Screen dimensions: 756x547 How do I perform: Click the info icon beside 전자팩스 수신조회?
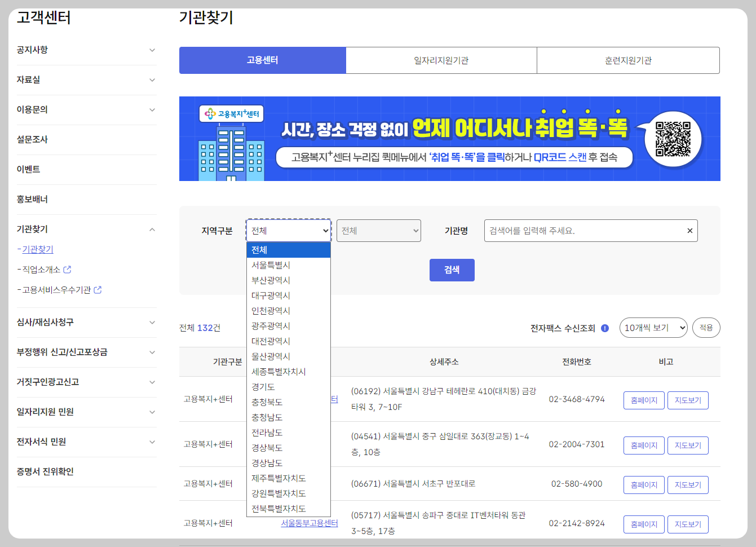[604, 328]
